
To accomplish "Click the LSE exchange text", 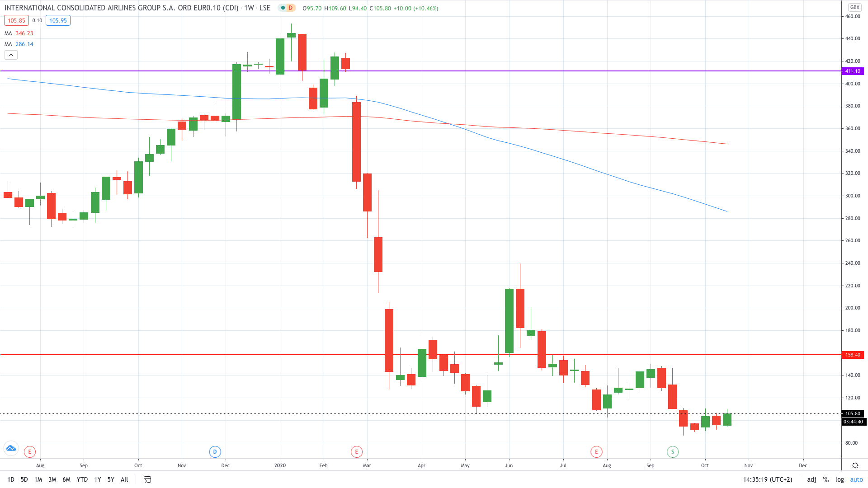I will coord(265,8).
